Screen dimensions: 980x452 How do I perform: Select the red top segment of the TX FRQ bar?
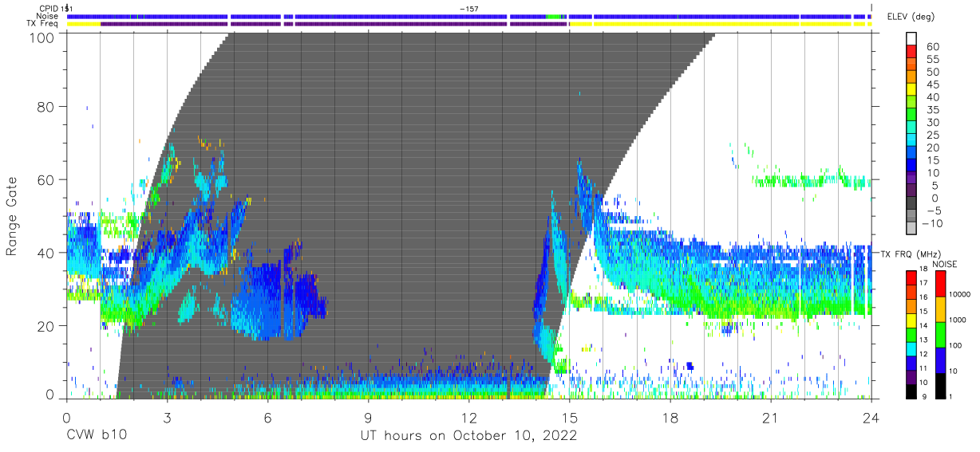point(911,277)
